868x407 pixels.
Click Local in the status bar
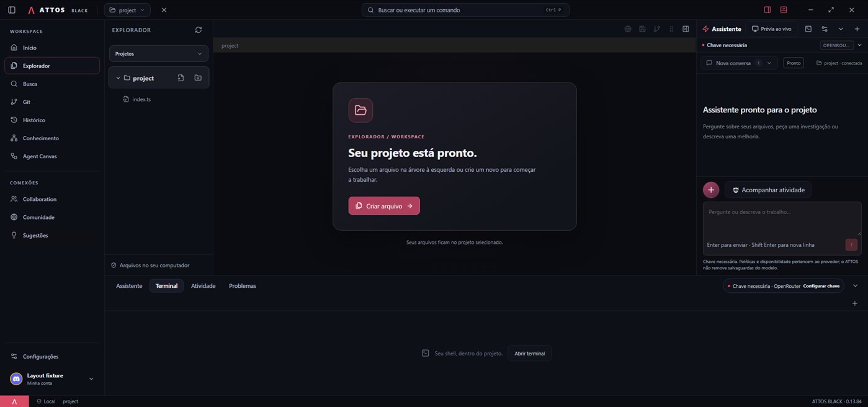tap(46, 401)
